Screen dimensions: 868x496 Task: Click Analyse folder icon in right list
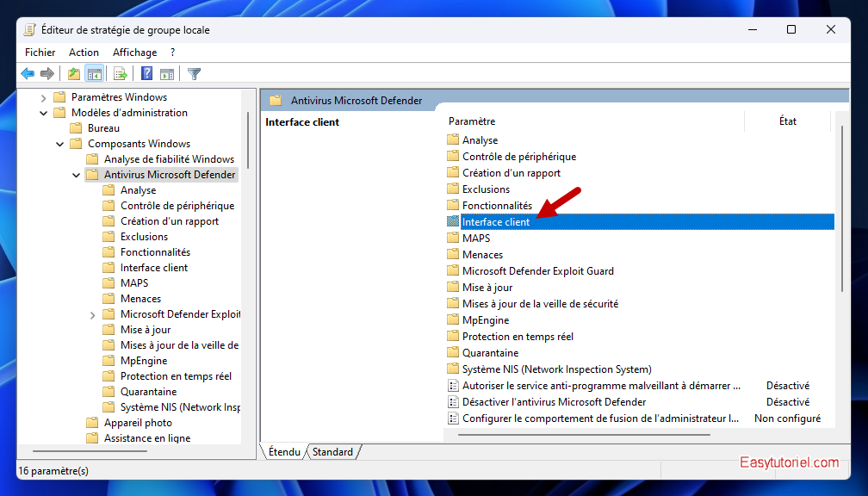tap(453, 139)
